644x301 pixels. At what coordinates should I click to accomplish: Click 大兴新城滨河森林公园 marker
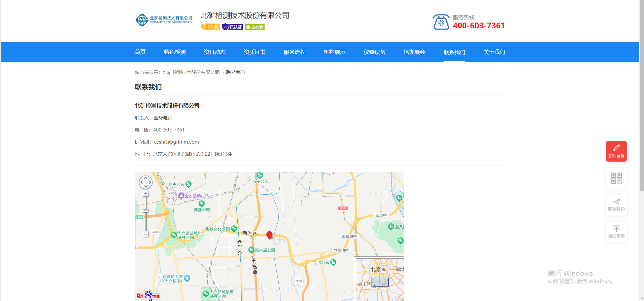click(x=206, y=294)
